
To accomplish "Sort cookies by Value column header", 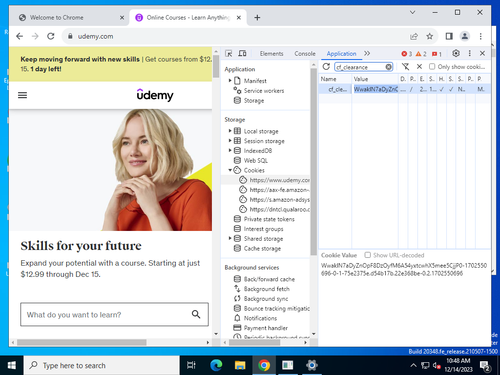I will (x=375, y=79).
